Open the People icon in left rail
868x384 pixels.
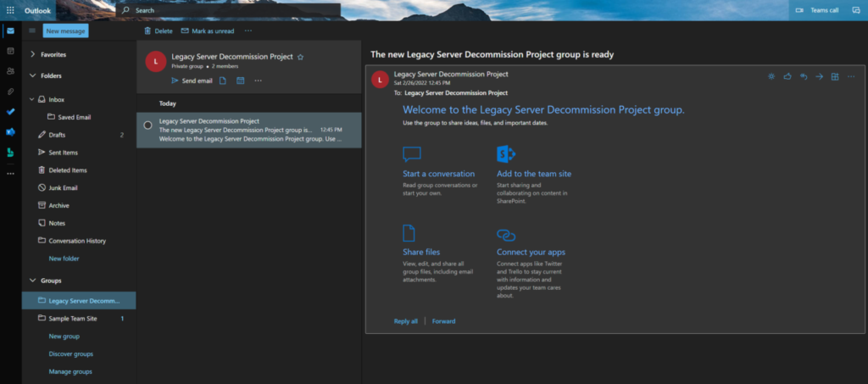pos(10,71)
